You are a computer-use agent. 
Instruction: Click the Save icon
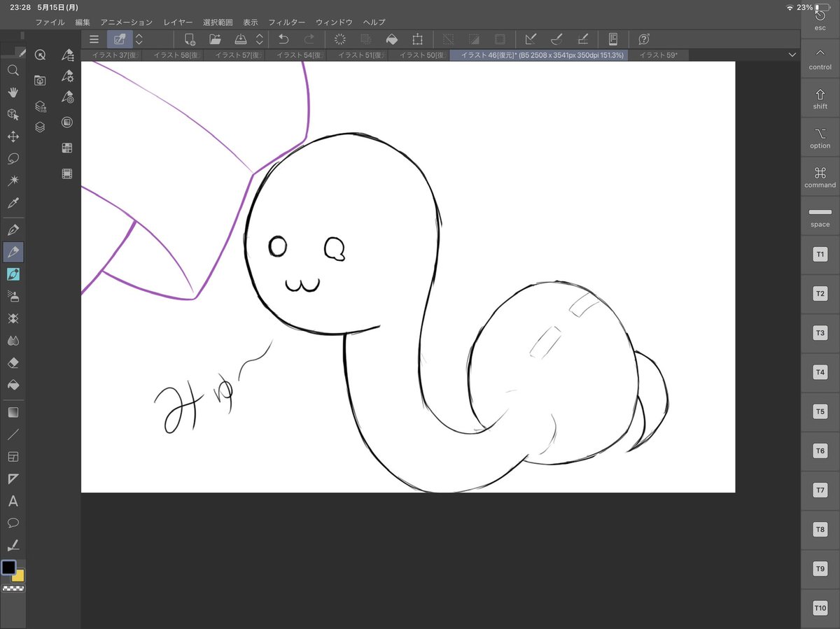[x=241, y=39]
